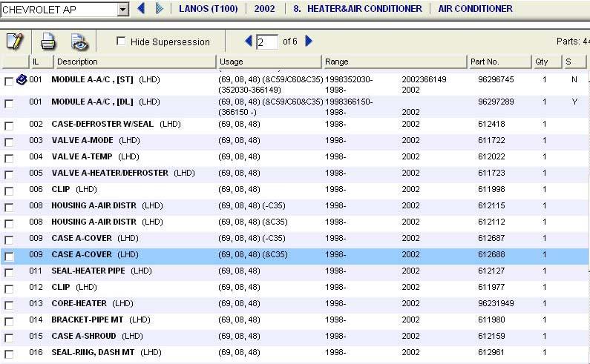
Task: Select part number 611723
Action: pyautogui.click(x=491, y=173)
